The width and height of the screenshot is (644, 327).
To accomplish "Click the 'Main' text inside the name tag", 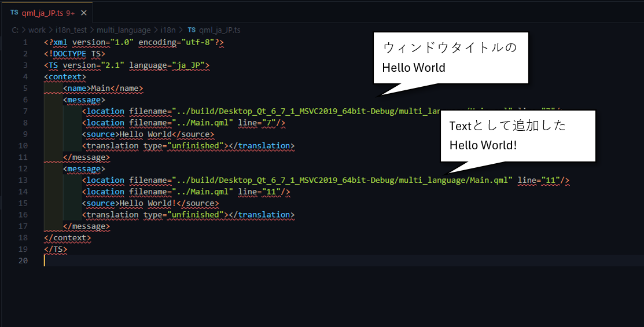I will (99, 89).
